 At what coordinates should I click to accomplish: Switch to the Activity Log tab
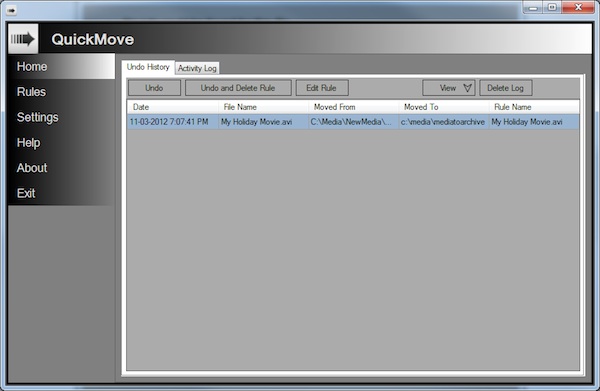(197, 68)
